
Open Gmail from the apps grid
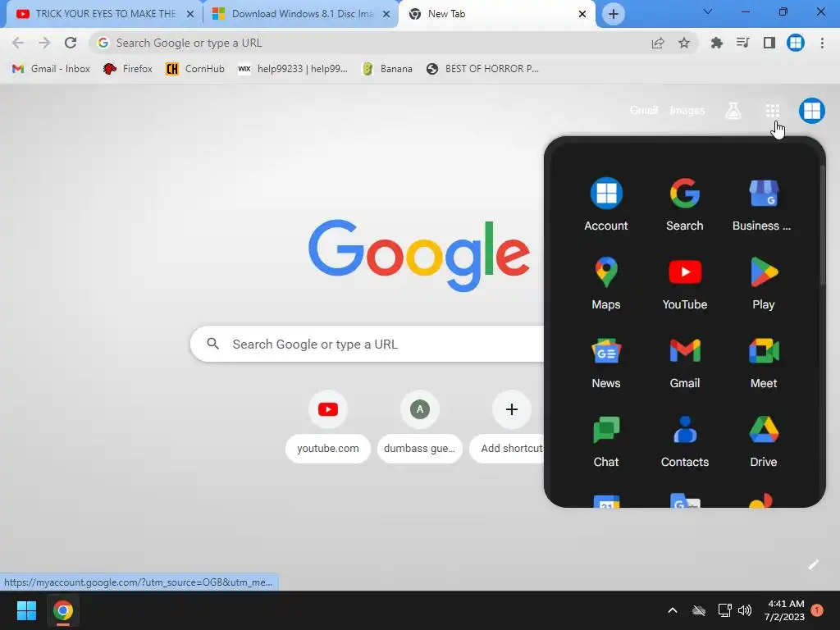pyautogui.click(x=685, y=362)
